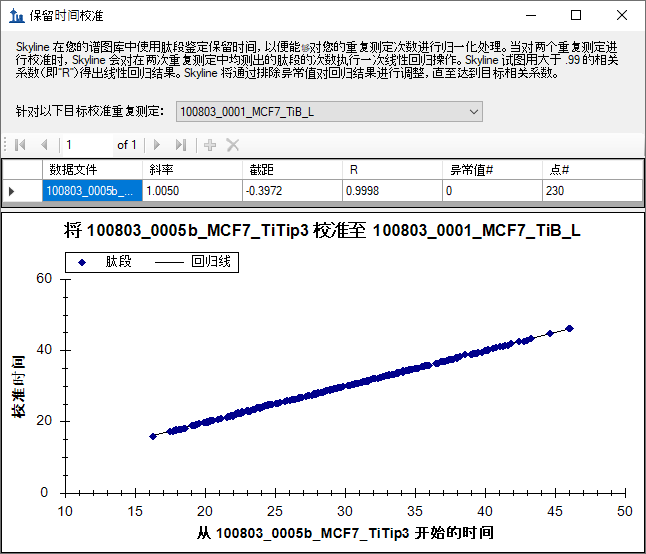Go to previous record in navigator
The height and width of the screenshot is (554, 646).
pyautogui.click(x=44, y=145)
